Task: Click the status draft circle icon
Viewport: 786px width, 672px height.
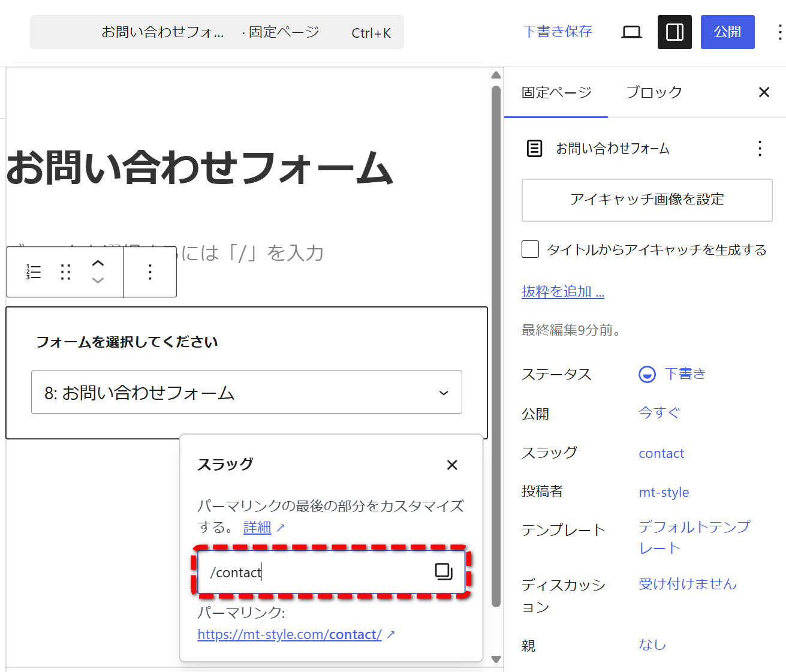Action: pyautogui.click(x=647, y=375)
